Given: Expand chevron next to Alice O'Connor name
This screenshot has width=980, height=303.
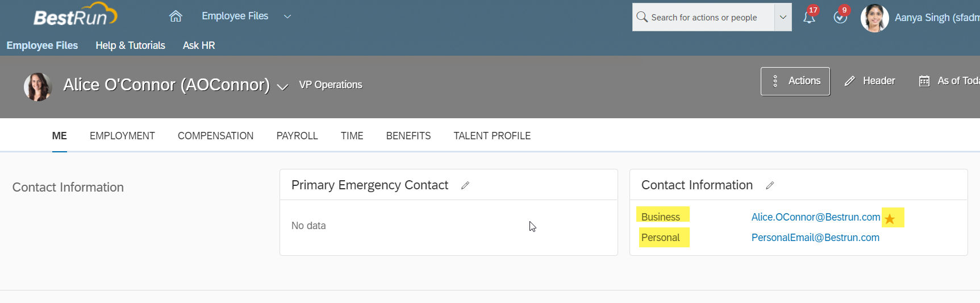Looking at the screenshot, I should click(x=282, y=87).
